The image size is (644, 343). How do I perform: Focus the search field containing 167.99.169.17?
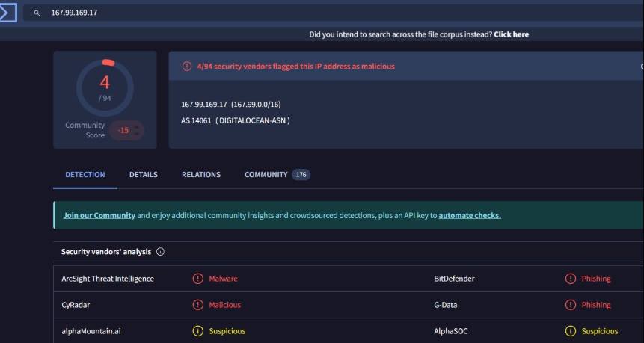[x=334, y=13]
